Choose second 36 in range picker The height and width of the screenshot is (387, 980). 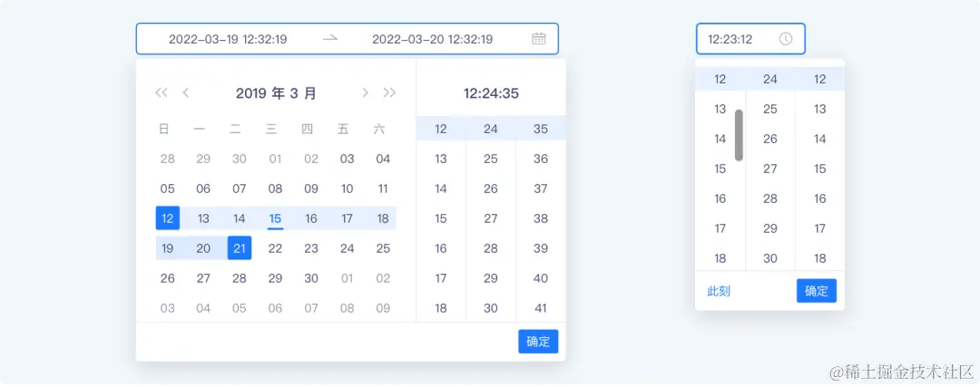(541, 159)
